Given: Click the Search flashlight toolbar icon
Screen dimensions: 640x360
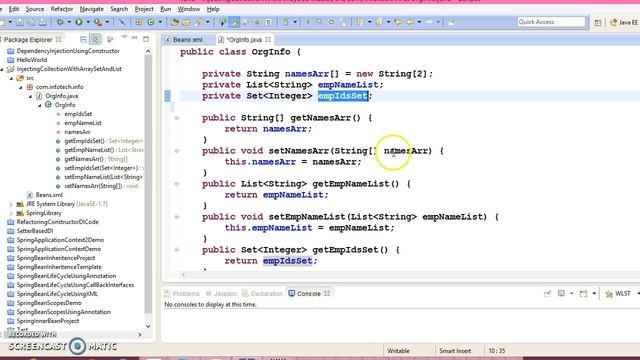Looking at the screenshot, I should [x=199, y=22].
